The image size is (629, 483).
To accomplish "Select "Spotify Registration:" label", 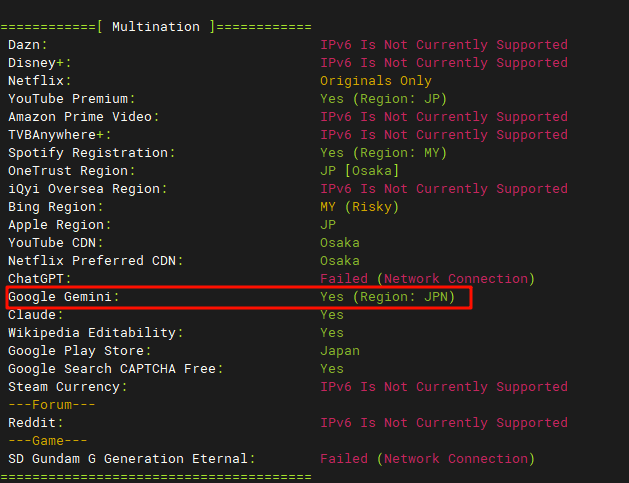I will [91, 153].
